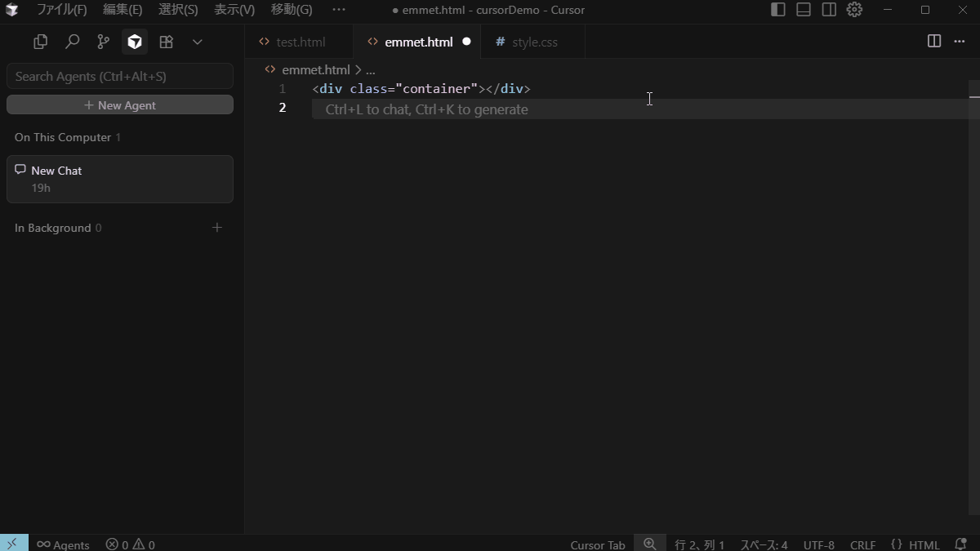The width and height of the screenshot is (980, 551).
Task: Open errors count in status bar
Action: pyautogui.click(x=117, y=544)
